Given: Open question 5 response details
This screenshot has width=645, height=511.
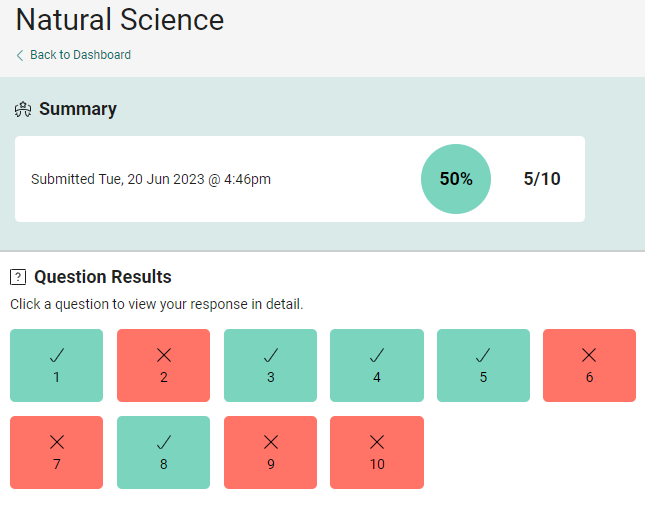Looking at the screenshot, I should point(483,365).
